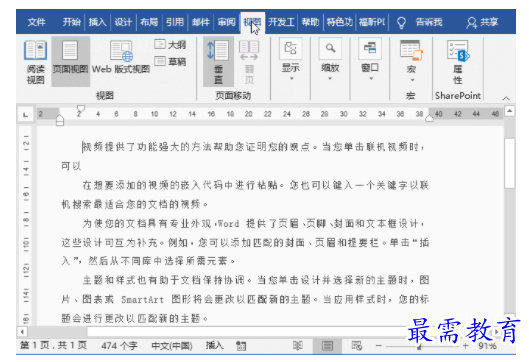
Task: Click page count '第 1 页，共 1 页'
Action: point(54,345)
